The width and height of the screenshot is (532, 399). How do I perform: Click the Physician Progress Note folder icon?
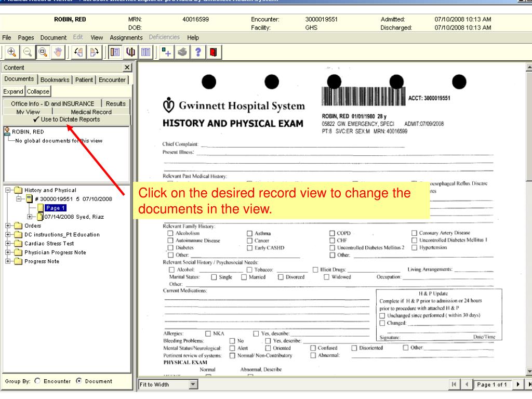[18, 252]
